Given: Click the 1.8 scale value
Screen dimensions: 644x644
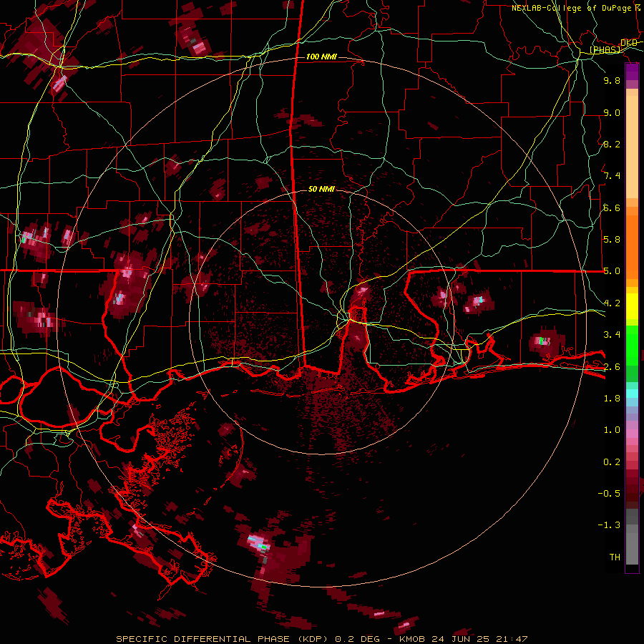Looking at the screenshot, I should click(612, 399).
